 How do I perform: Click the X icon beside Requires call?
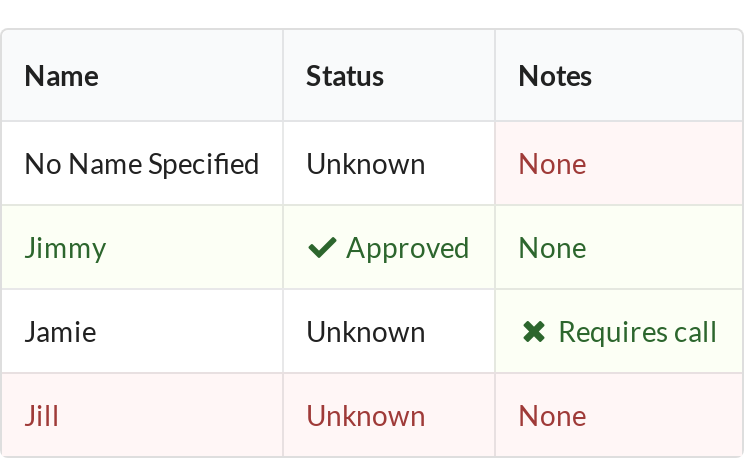point(534,332)
